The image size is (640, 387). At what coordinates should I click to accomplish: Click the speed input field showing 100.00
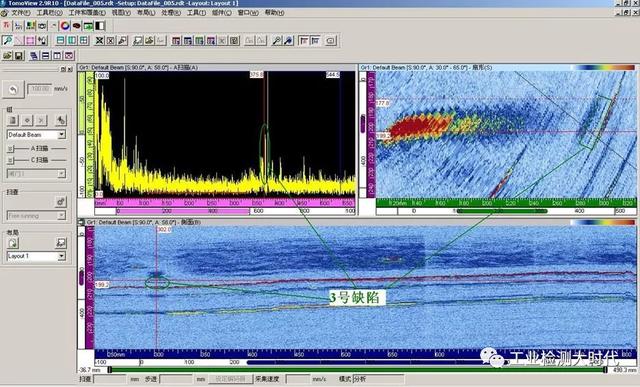click(x=40, y=89)
